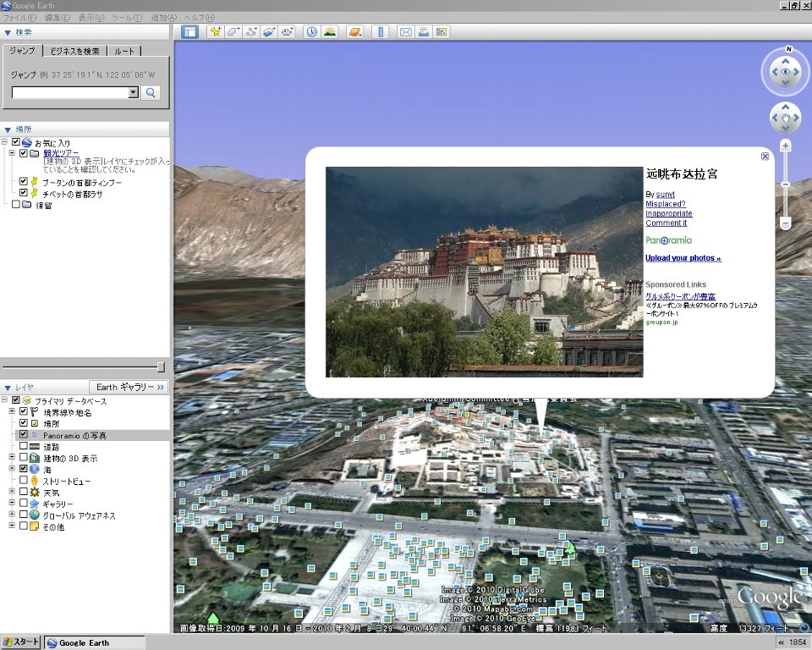Open the ruler measurement tool

tap(379, 32)
